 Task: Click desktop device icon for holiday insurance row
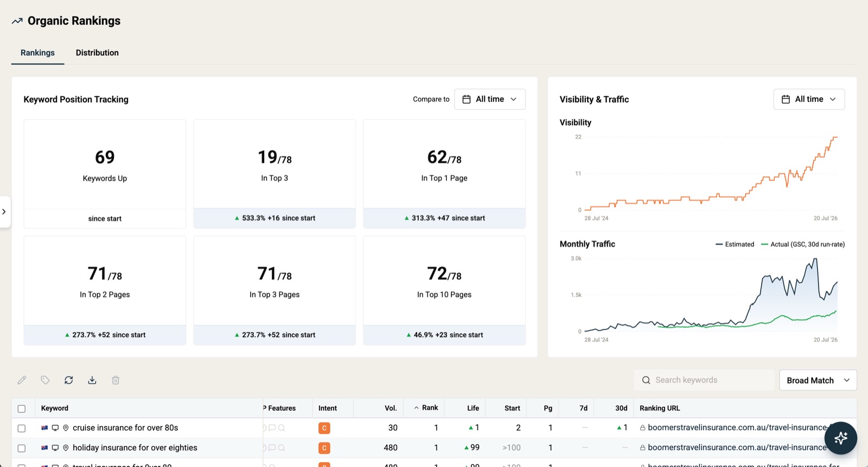click(x=55, y=448)
